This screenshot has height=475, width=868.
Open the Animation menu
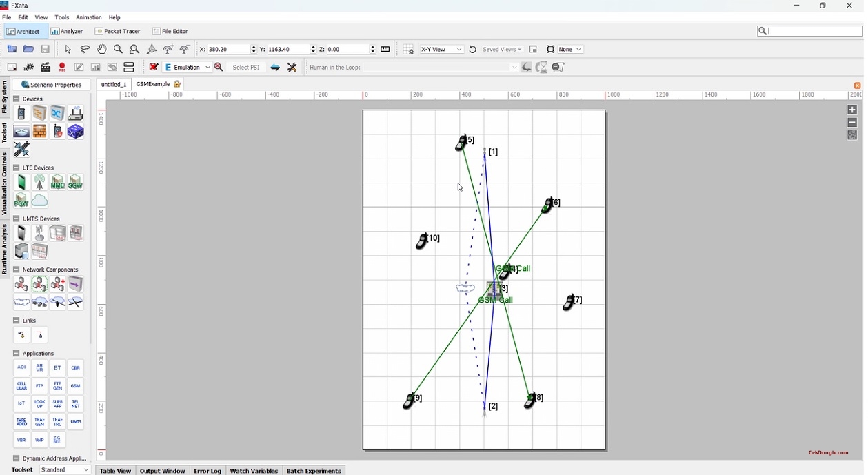pyautogui.click(x=88, y=17)
